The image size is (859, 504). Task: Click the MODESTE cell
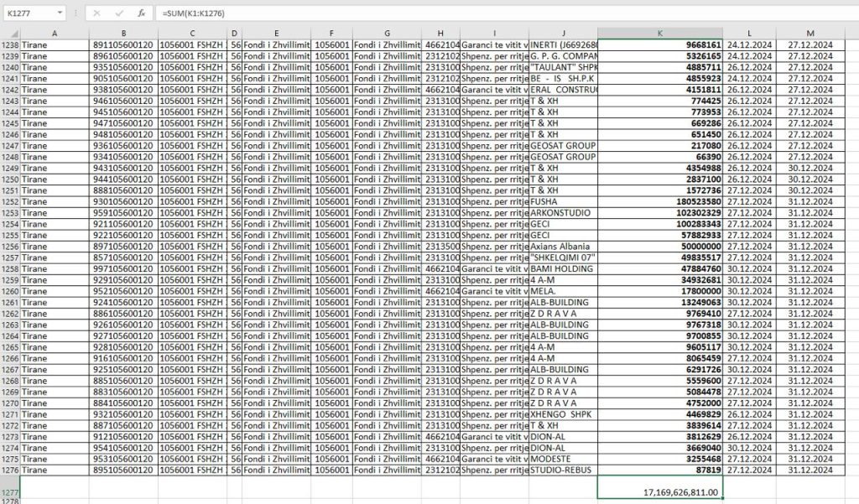point(563,459)
